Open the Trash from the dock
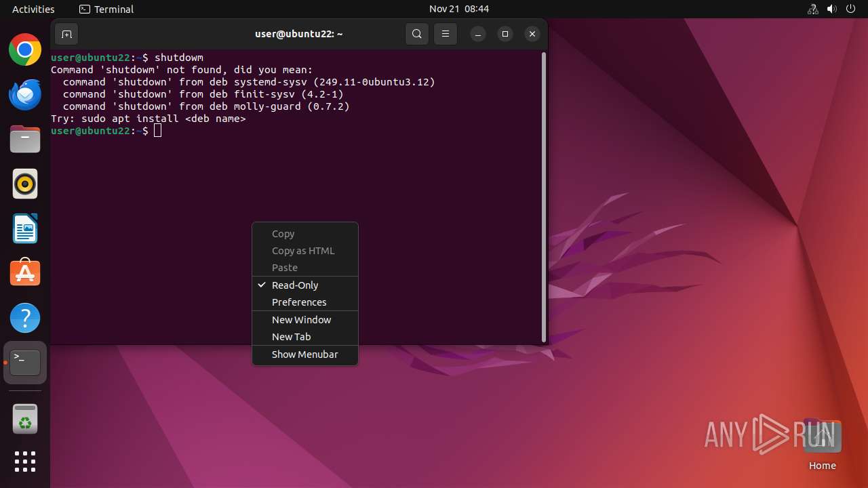868x488 pixels. click(25, 419)
